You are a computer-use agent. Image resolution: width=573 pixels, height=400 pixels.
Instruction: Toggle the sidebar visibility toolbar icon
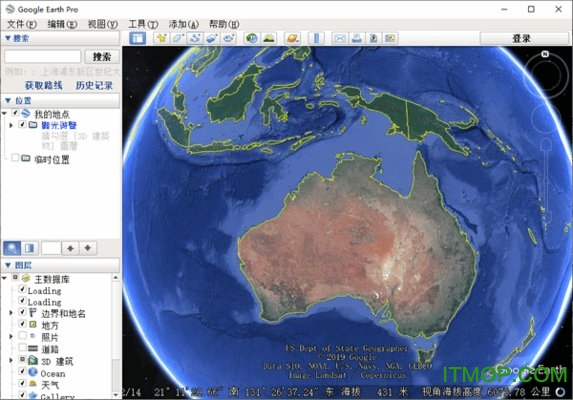pyautogui.click(x=137, y=38)
